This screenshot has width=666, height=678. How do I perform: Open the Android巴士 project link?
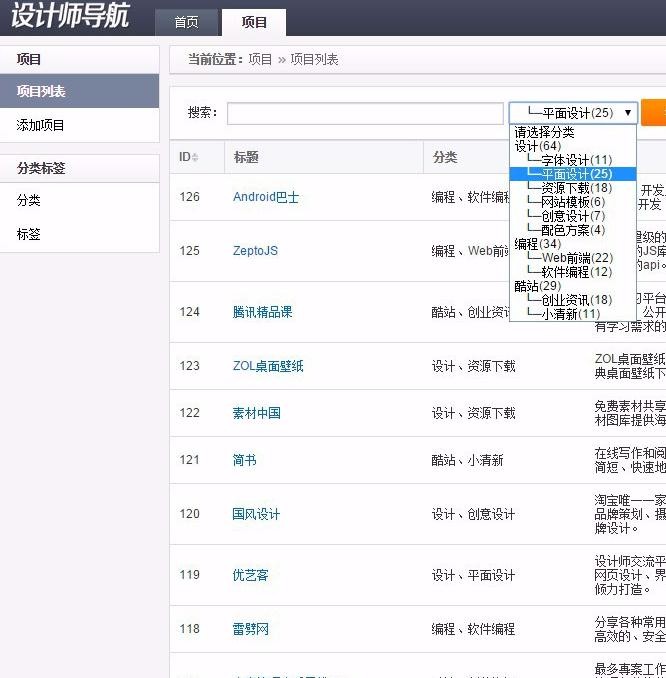tap(266, 197)
